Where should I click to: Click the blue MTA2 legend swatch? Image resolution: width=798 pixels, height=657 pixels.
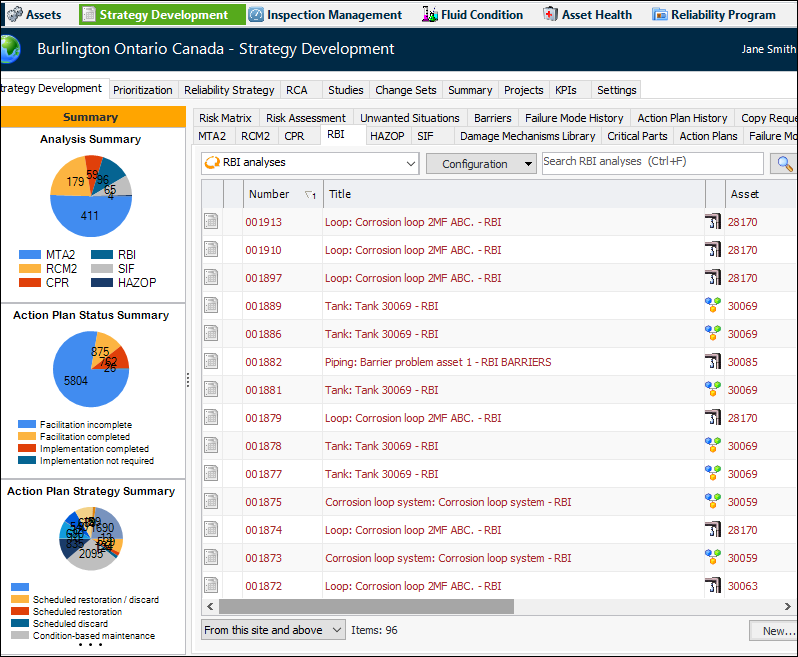coord(29,255)
